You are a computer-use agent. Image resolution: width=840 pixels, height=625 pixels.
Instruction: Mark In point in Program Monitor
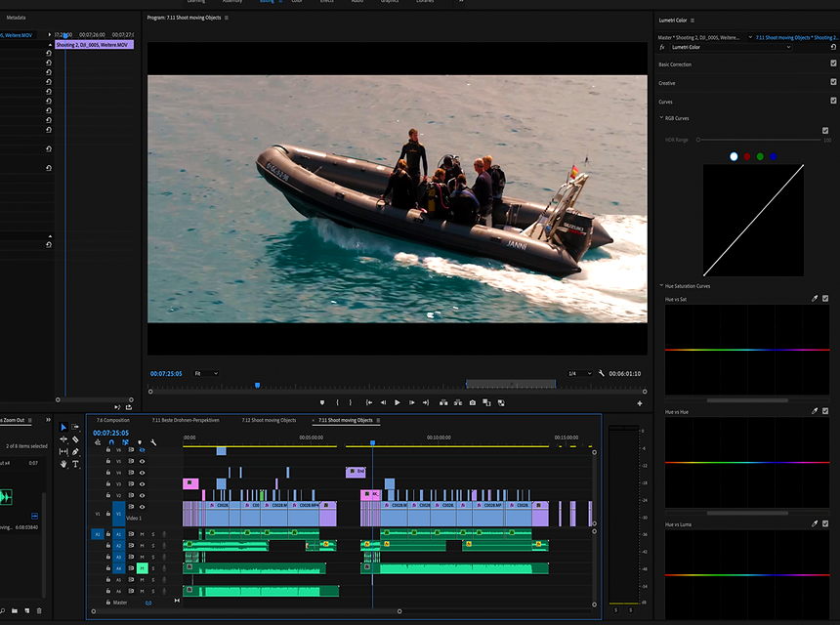click(x=337, y=402)
